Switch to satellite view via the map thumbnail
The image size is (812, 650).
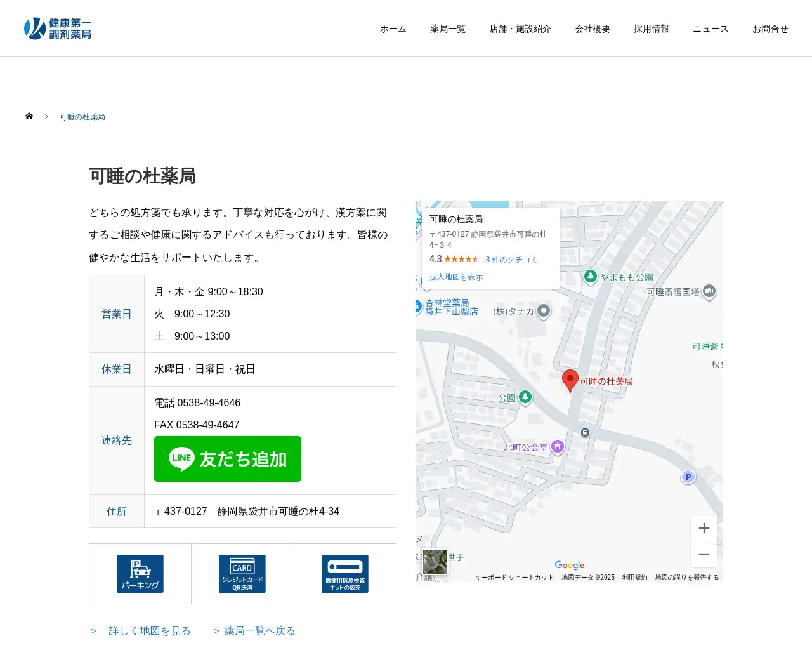[435, 561]
